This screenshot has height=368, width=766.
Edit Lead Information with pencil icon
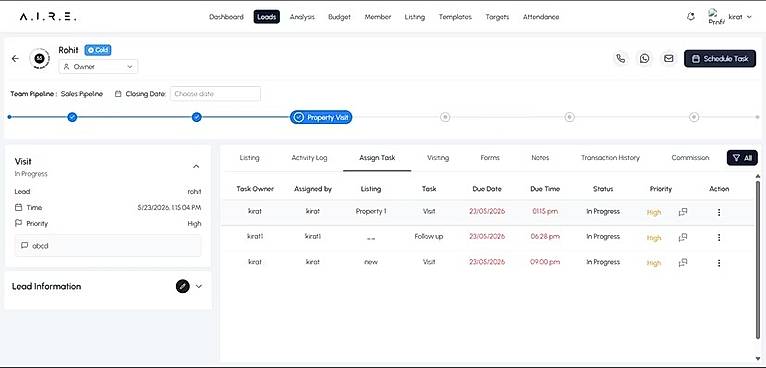(182, 286)
